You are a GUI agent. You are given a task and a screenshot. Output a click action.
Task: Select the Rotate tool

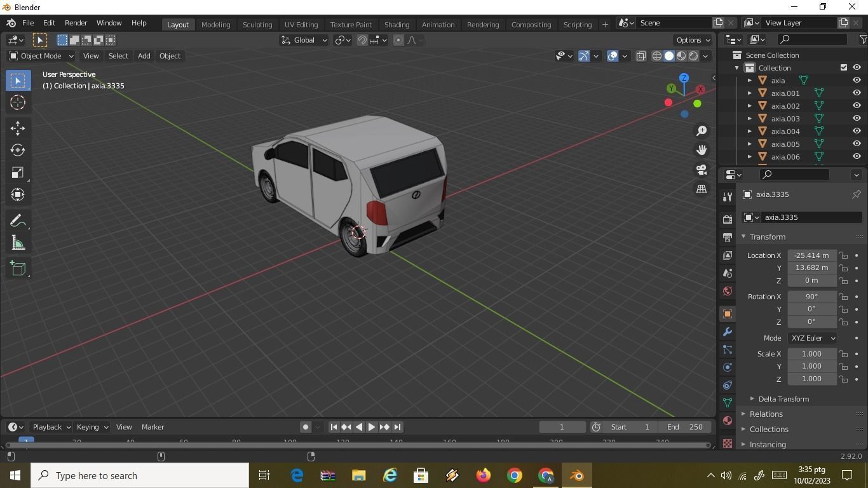[17, 150]
